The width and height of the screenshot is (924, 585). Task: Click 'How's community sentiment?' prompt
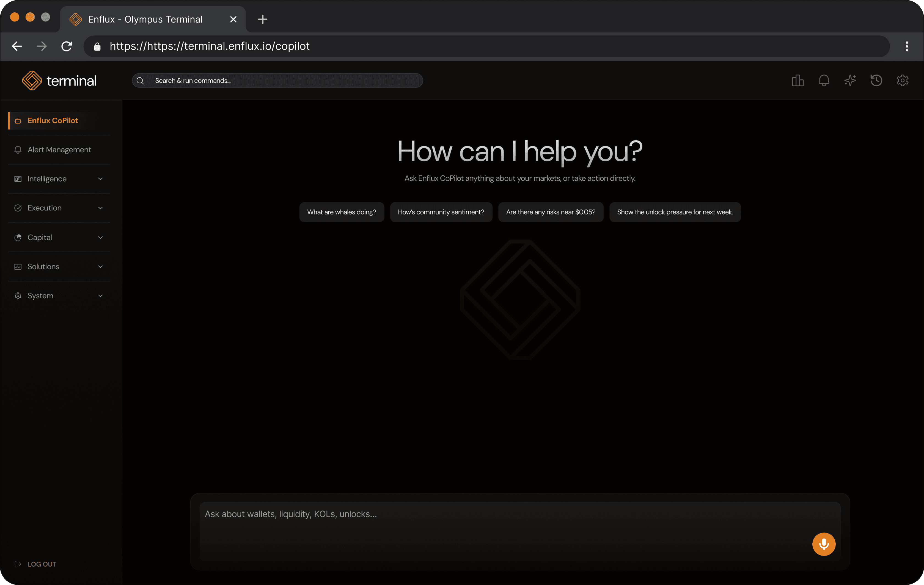(x=441, y=212)
